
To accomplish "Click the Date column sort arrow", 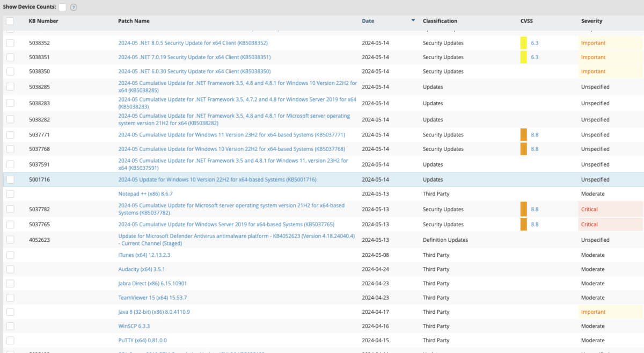I will [413, 21].
